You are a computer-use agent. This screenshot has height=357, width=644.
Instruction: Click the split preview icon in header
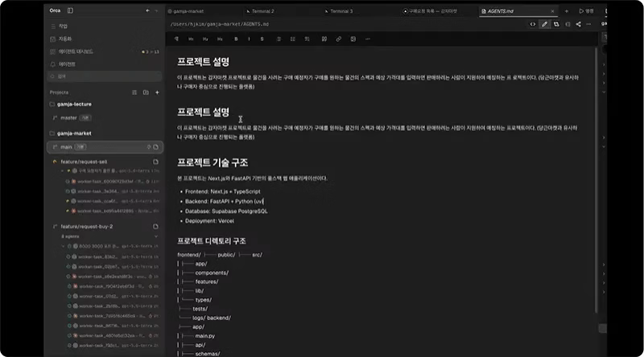[568, 24]
